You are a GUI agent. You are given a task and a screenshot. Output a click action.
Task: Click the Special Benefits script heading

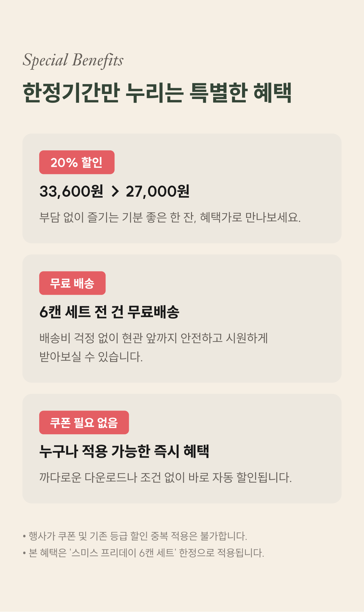point(73,60)
